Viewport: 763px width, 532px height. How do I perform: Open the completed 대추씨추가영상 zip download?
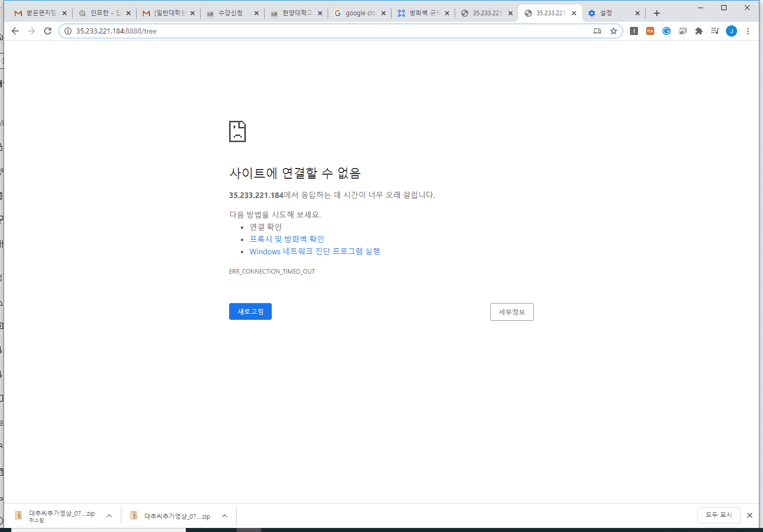(x=171, y=516)
